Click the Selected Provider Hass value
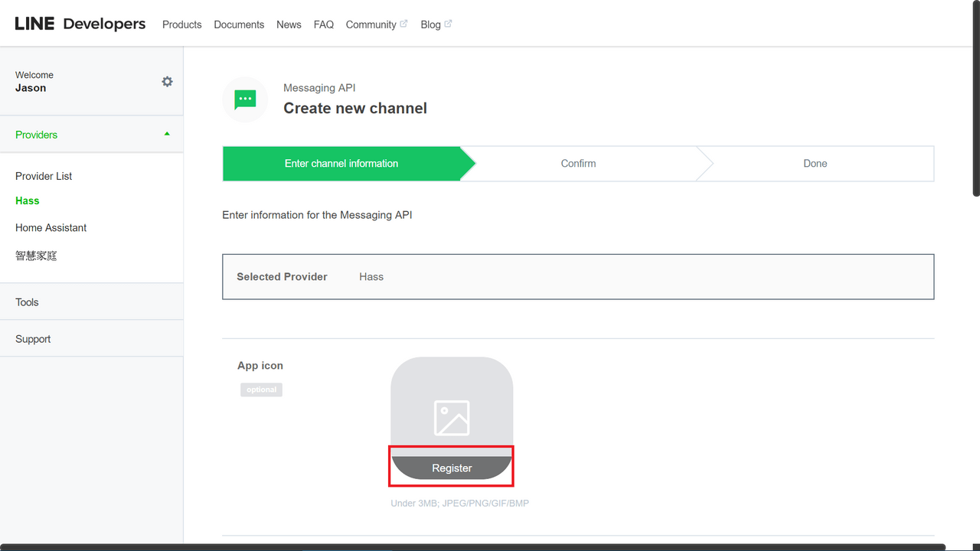 (x=371, y=277)
